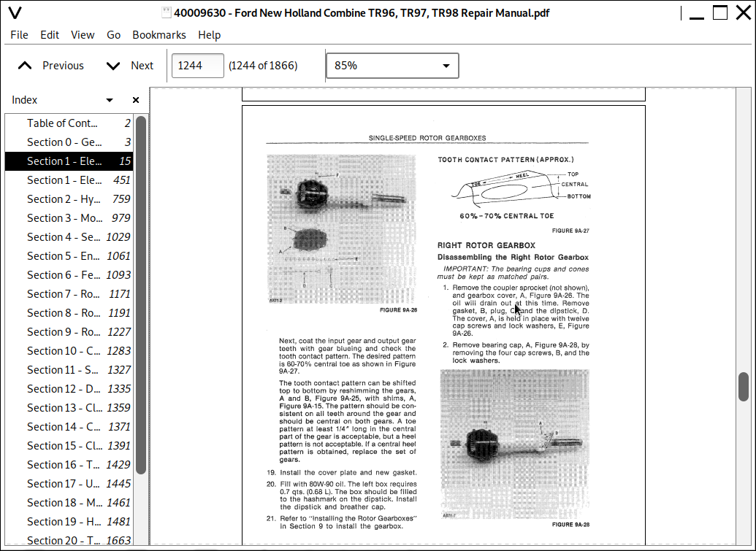This screenshot has height=551, width=756.
Task: Click the window menu logo in the title bar
Action: coord(15,12)
